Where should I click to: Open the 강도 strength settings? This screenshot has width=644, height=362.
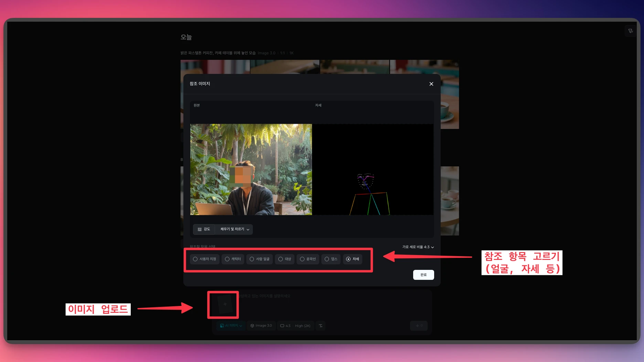pos(204,229)
